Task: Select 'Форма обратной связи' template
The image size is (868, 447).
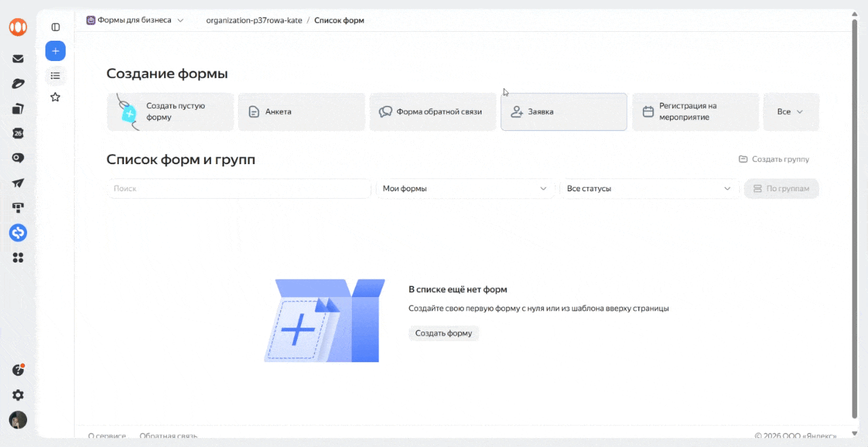Action: pyautogui.click(x=433, y=112)
